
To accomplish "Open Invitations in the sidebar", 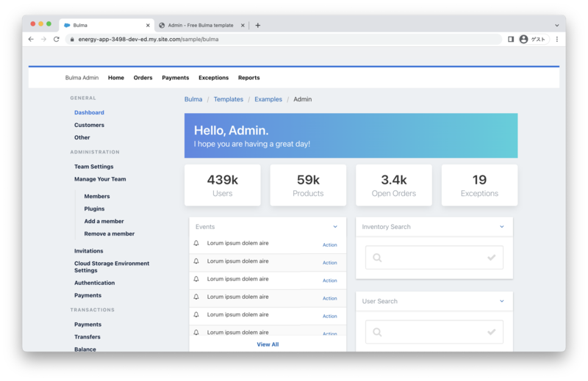I will point(88,250).
